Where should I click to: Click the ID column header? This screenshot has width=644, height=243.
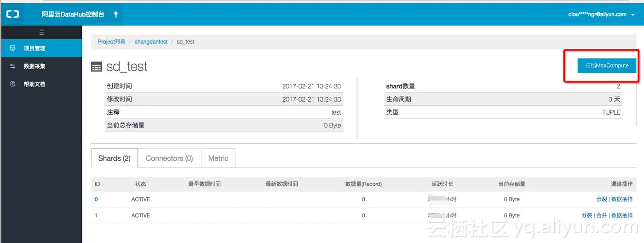(x=97, y=184)
